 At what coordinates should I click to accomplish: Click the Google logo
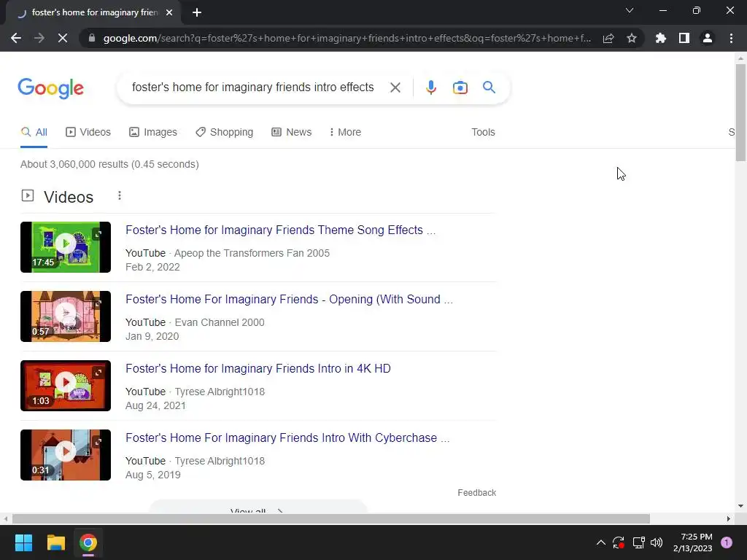[50, 88]
